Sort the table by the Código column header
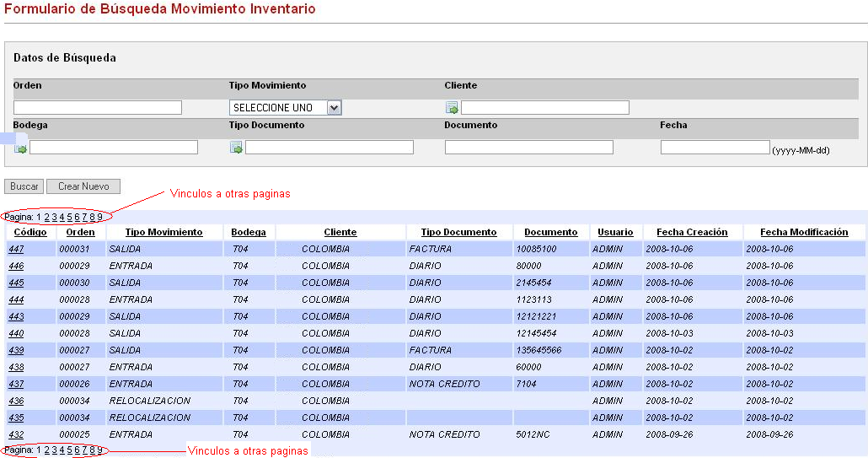The width and height of the screenshot is (868, 458). (x=30, y=232)
